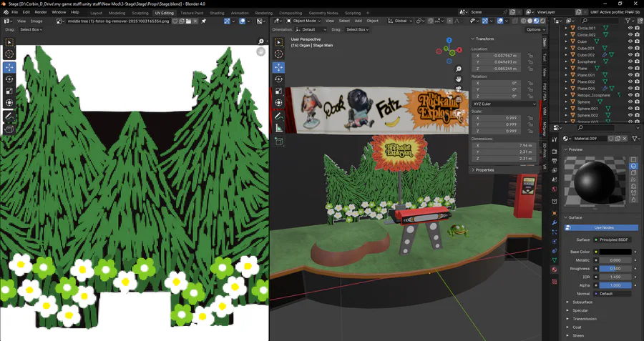
Task: Open the Image menu in the UV editor
Action: pos(36,21)
